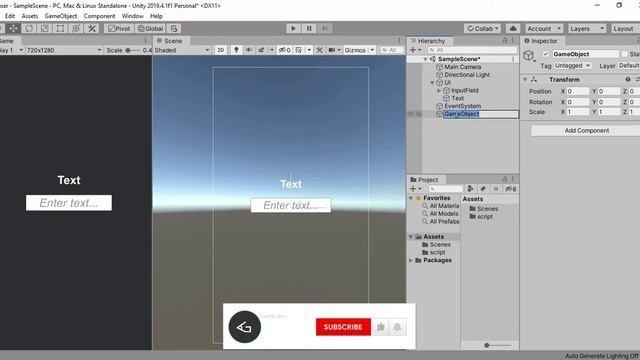
Task: Open the 720x1280 resolution dropdown
Action: [x=64, y=50]
